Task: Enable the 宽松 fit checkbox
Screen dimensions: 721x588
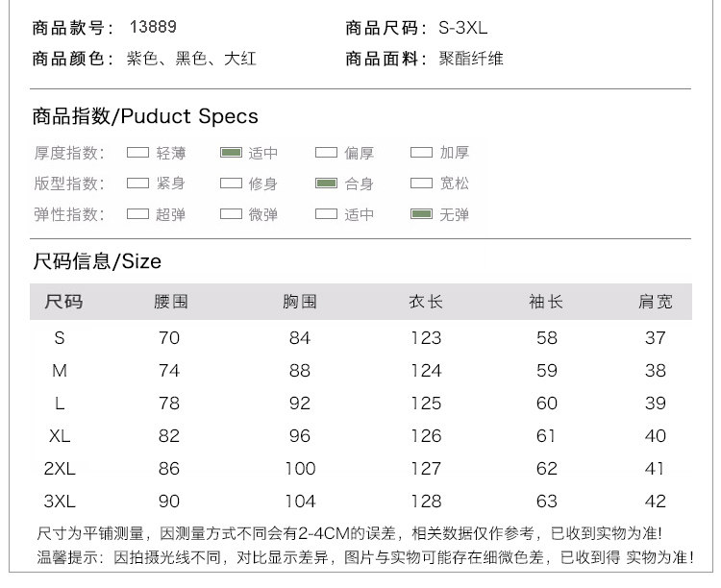Action: (x=421, y=184)
